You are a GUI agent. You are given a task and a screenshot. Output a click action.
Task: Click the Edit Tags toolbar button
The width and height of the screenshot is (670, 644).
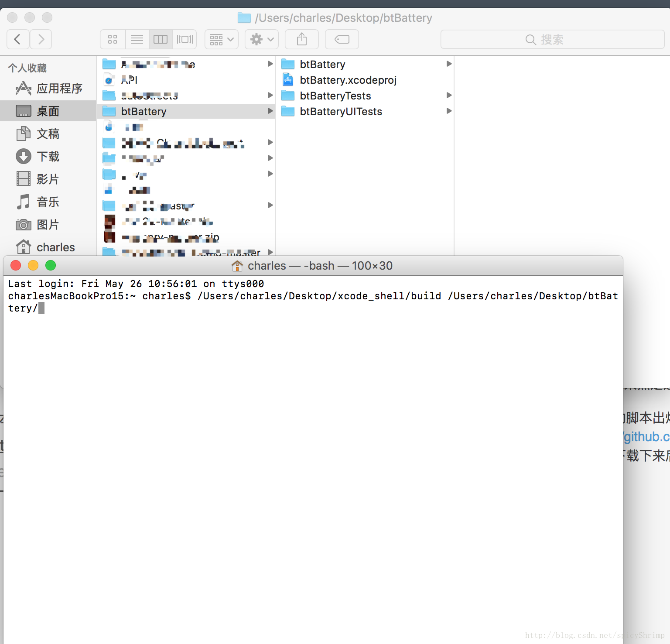[342, 39]
